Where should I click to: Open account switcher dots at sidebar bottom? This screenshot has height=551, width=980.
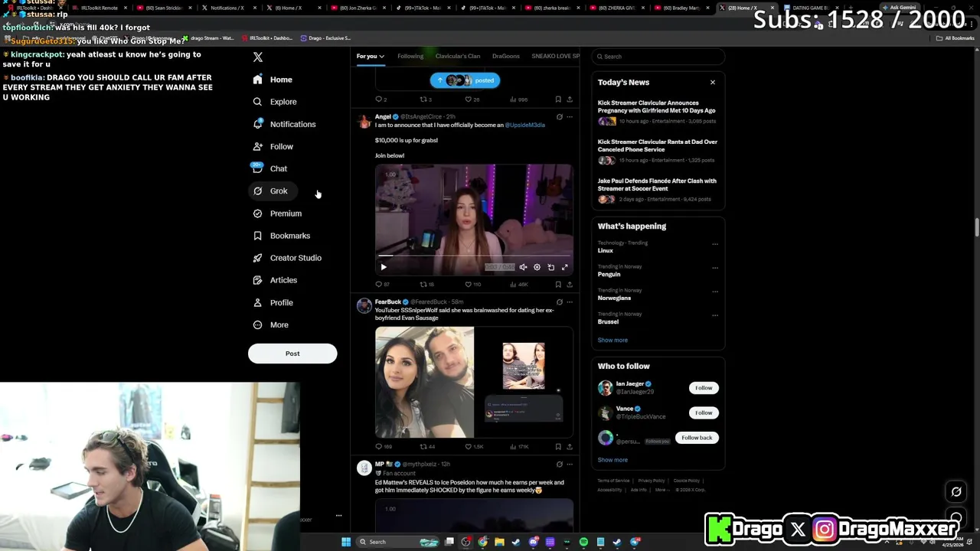coord(338,516)
